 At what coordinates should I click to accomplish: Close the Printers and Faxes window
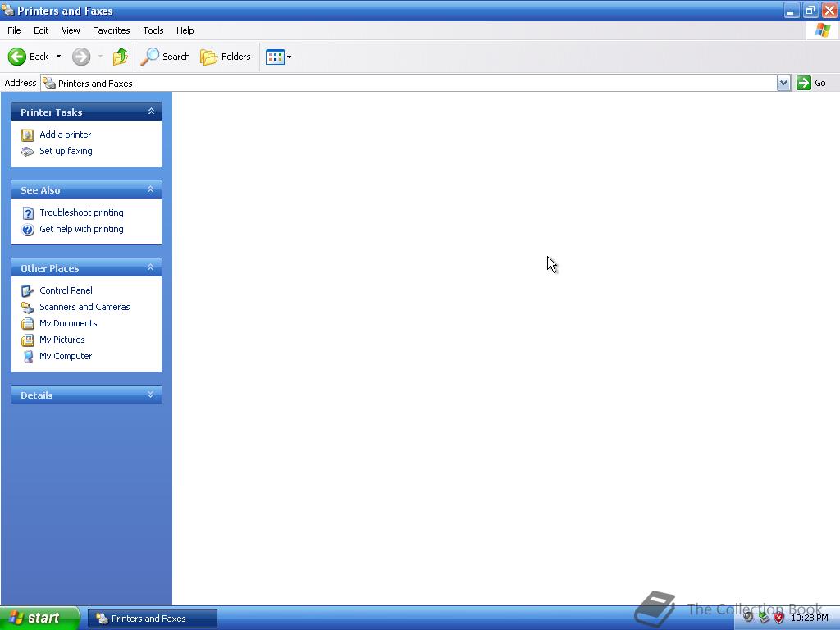coord(829,10)
